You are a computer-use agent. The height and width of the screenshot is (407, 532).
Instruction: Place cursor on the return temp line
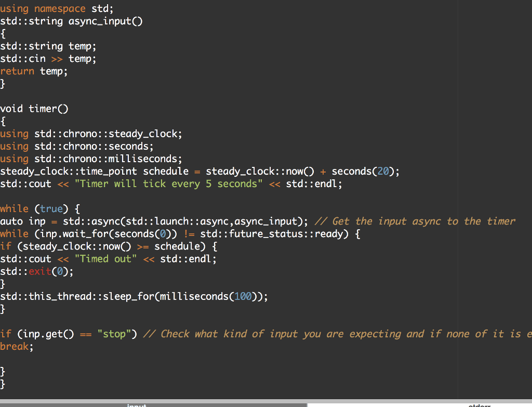click(x=34, y=71)
